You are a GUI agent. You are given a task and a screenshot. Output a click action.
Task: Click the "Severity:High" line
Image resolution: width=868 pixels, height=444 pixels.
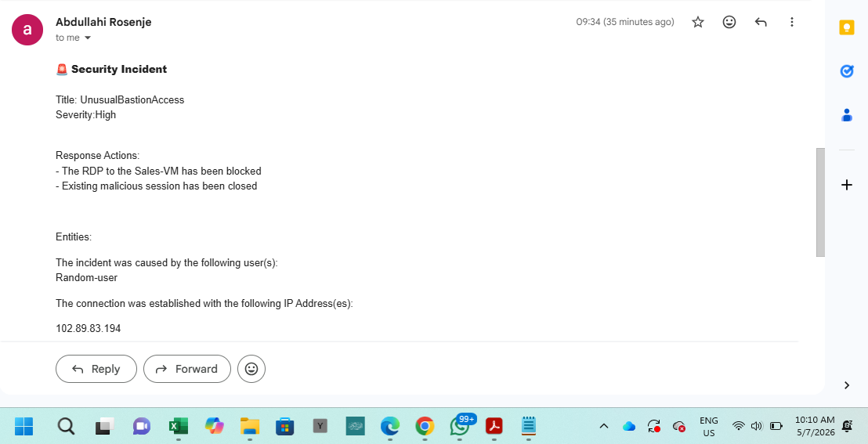86,115
